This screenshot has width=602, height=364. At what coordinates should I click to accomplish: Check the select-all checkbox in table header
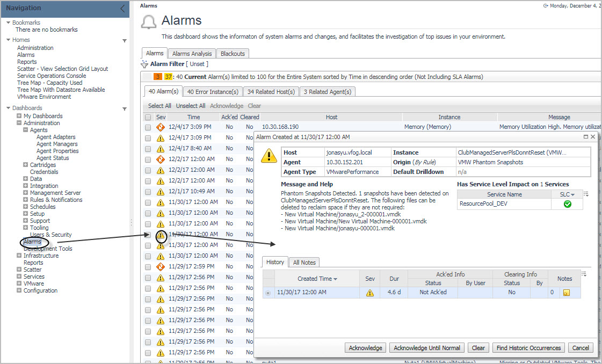[x=148, y=117]
